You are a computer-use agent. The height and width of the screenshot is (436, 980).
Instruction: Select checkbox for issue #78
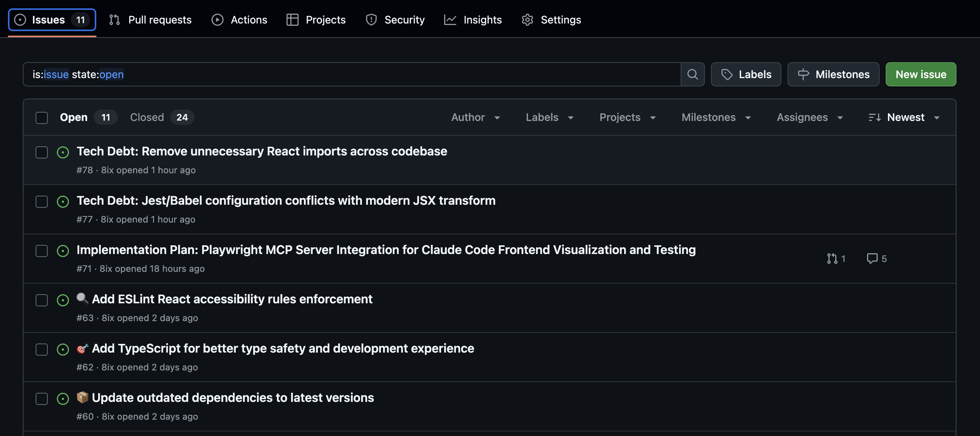click(41, 152)
